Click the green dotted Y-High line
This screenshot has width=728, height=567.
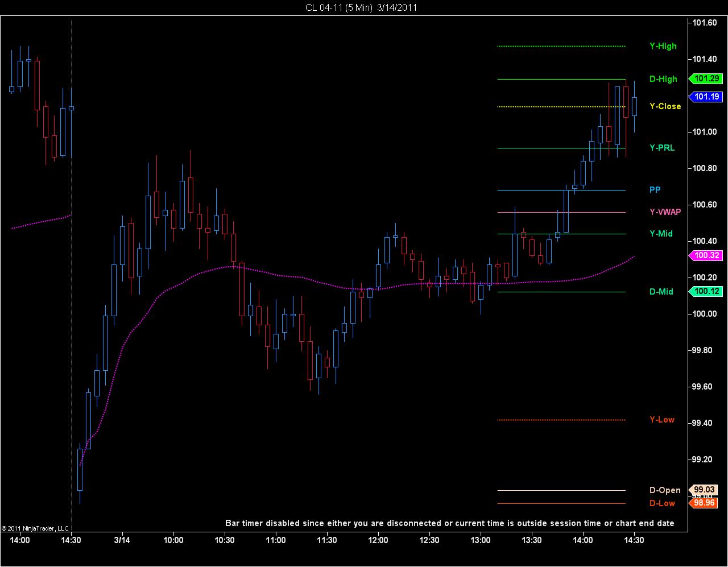(561, 46)
